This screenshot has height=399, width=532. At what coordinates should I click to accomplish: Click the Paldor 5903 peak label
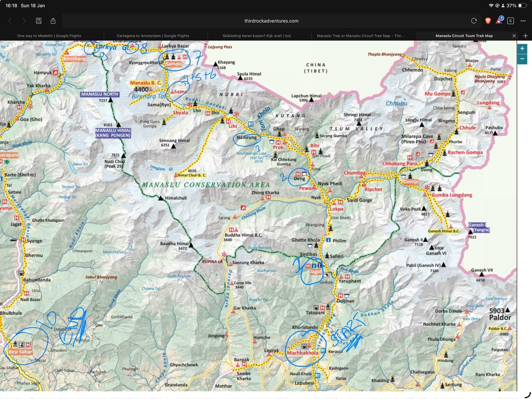point(500,314)
